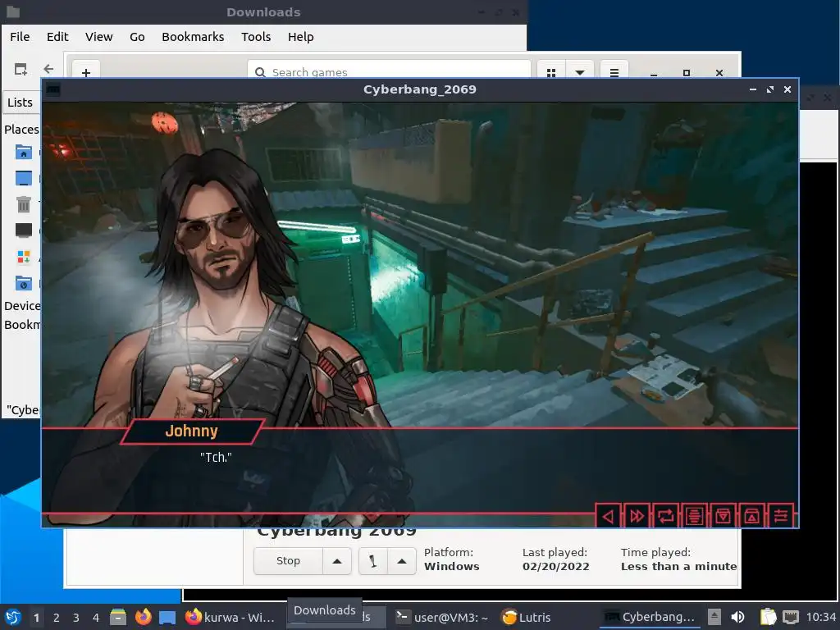
Task: Focus the Lutris Search games field
Action: click(389, 71)
